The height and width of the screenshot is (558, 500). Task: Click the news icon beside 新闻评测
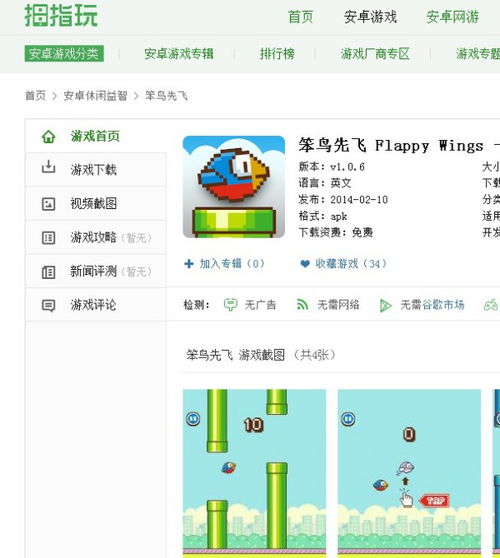point(48,272)
